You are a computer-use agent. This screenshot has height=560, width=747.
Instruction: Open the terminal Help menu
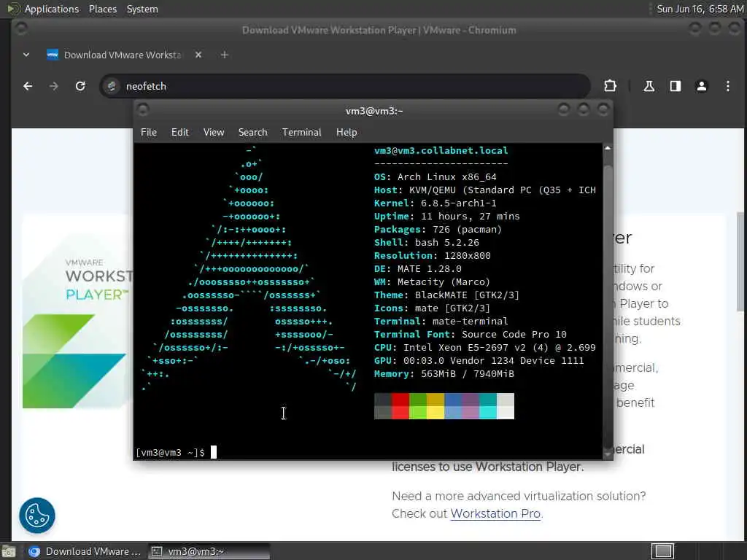pos(347,133)
